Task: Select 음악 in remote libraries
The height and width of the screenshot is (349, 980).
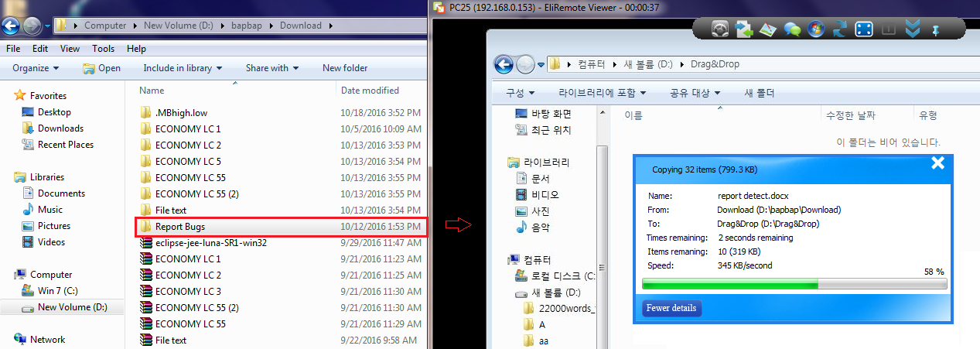Action: [532, 228]
